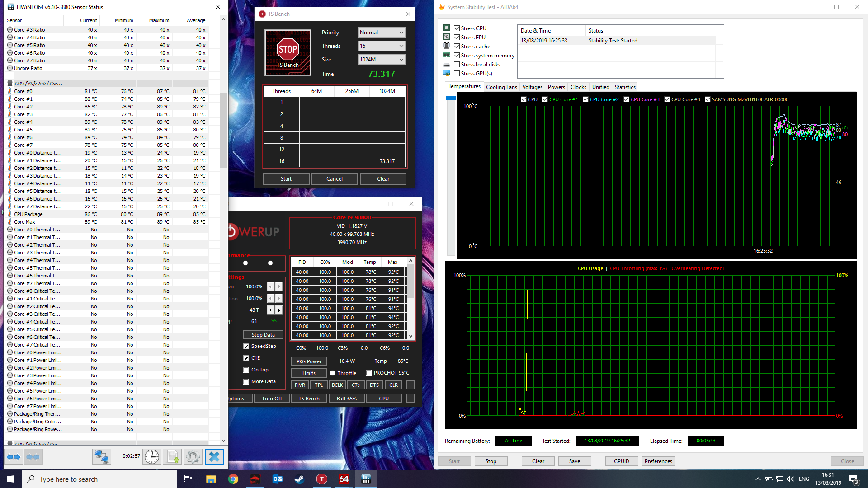
Task: Enable Stress local disks checkbox
Action: click(457, 64)
